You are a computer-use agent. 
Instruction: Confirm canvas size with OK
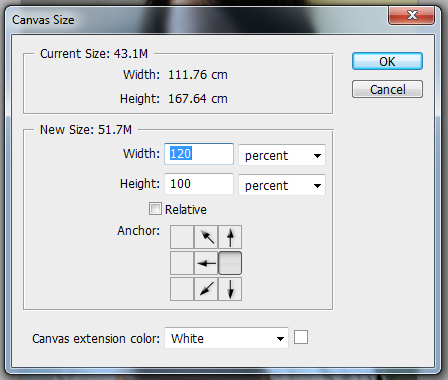387,61
